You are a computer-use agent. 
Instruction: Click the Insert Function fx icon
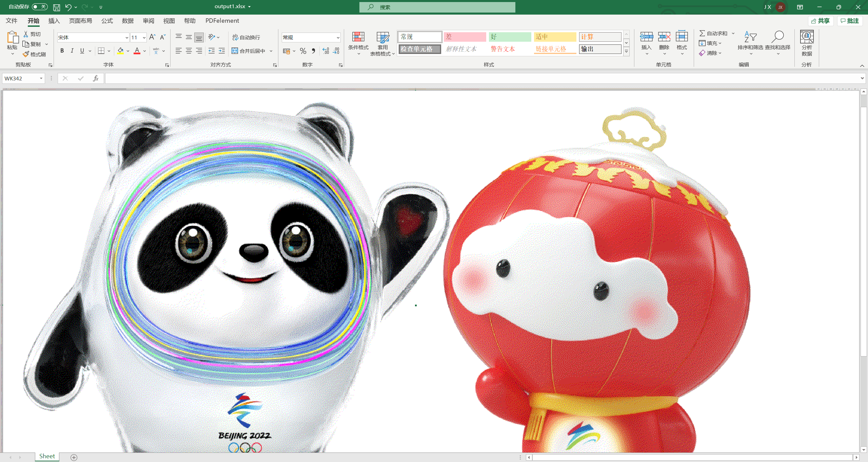96,78
